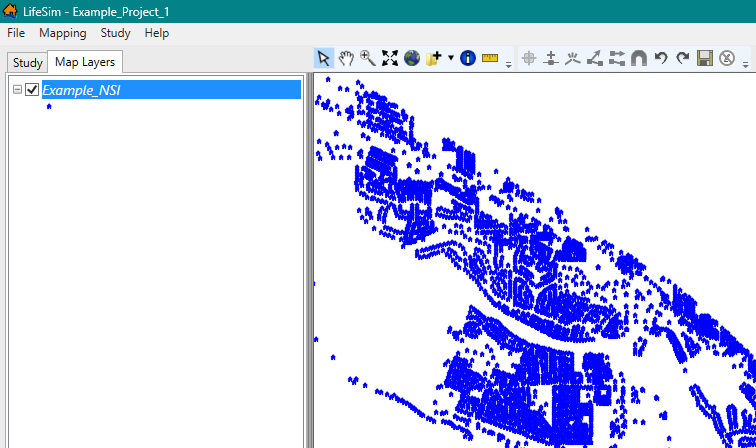This screenshot has width=756, height=448.
Task: Save edits with the floppy disk icon
Action: (704, 58)
